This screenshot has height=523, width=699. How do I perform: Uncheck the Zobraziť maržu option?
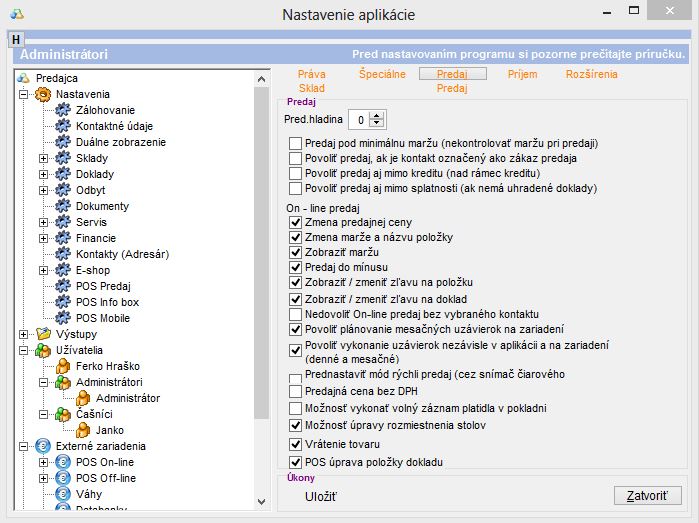295,253
